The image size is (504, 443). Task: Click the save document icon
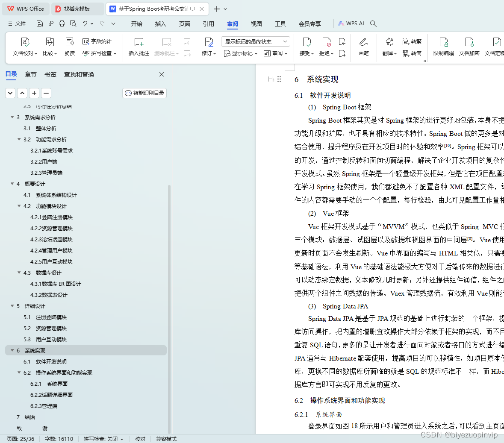click(39, 23)
